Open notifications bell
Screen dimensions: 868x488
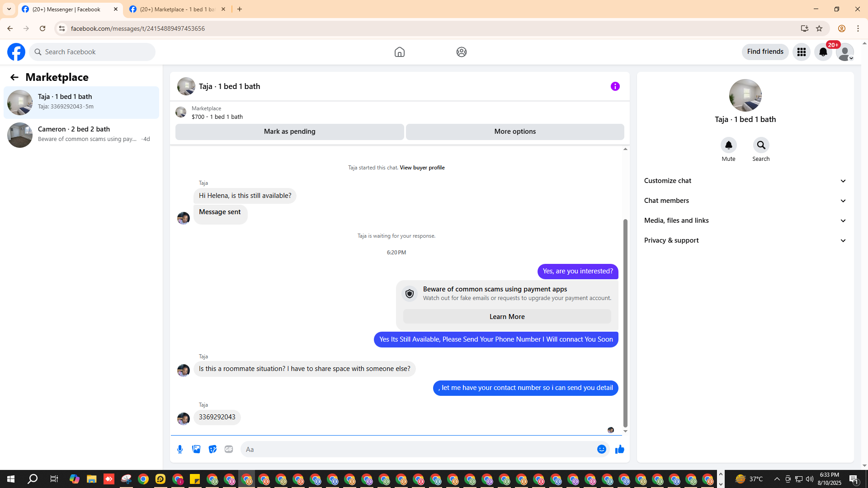[823, 52]
